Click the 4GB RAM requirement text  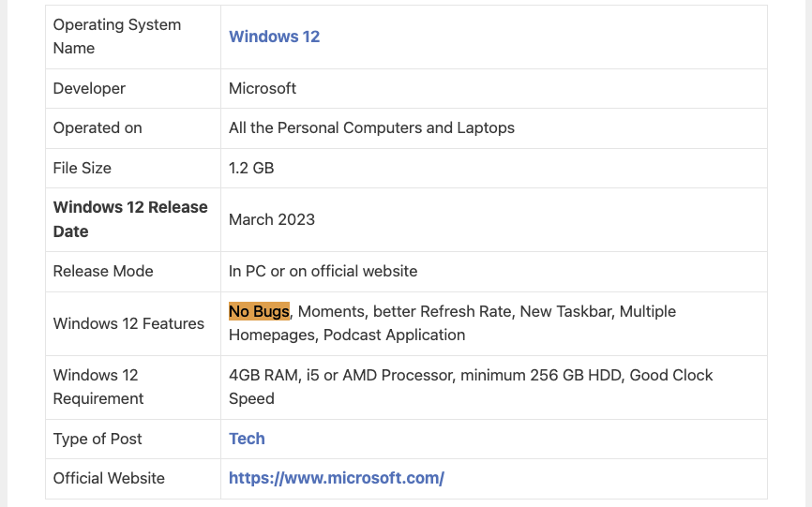pos(264,375)
